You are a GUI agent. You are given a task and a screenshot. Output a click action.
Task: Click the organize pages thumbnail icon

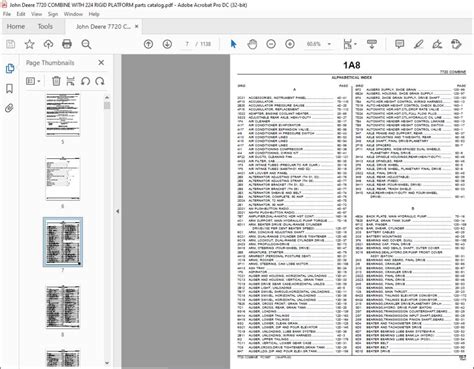pos(70,81)
